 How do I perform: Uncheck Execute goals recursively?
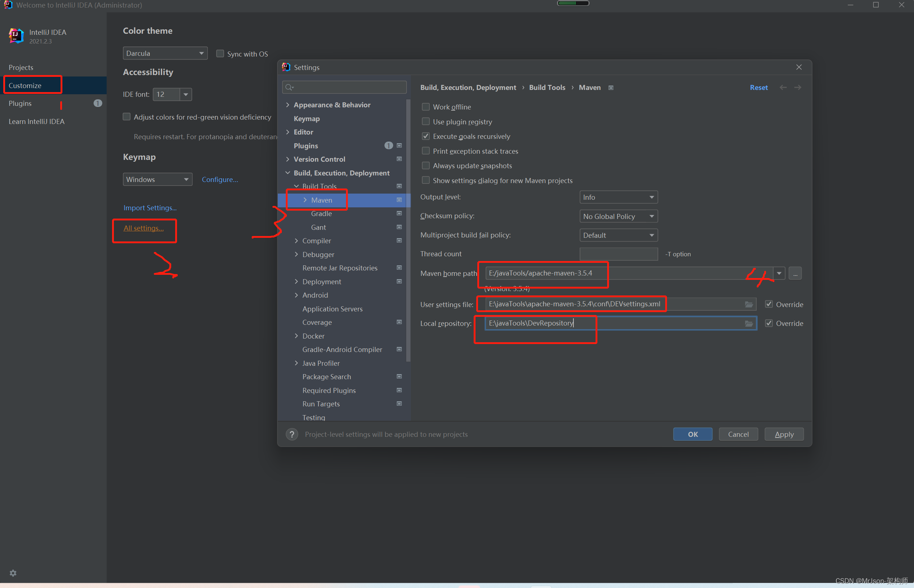coord(425,136)
